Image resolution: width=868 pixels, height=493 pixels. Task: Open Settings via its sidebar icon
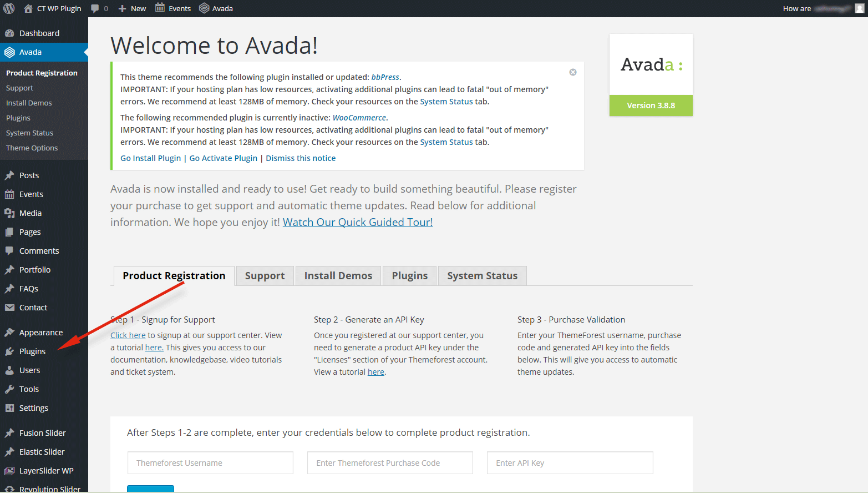coord(9,408)
